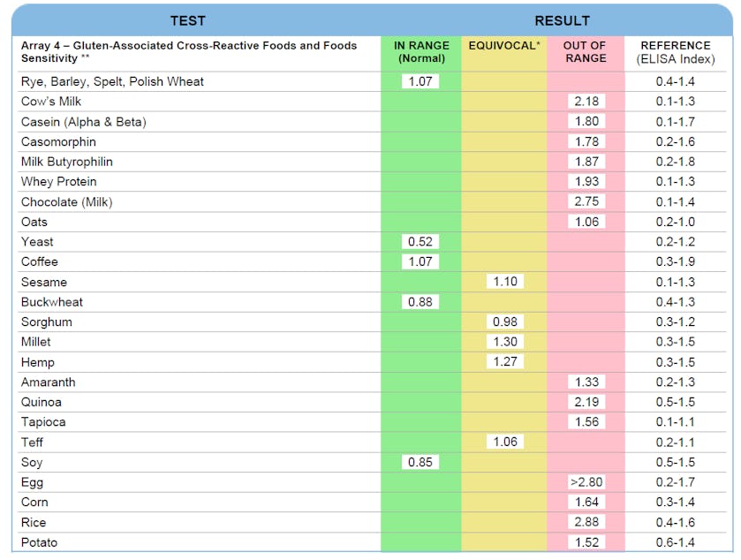This screenshot has height=560, width=741.
Task: Select the Hemp row label
Action: [38, 362]
